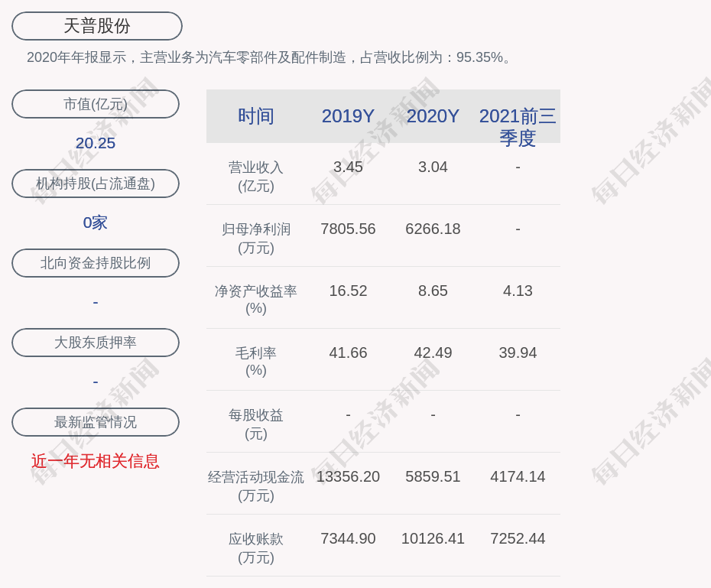Click the gross margin value 42.49
This screenshot has height=588, width=711.
click(x=433, y=352)
